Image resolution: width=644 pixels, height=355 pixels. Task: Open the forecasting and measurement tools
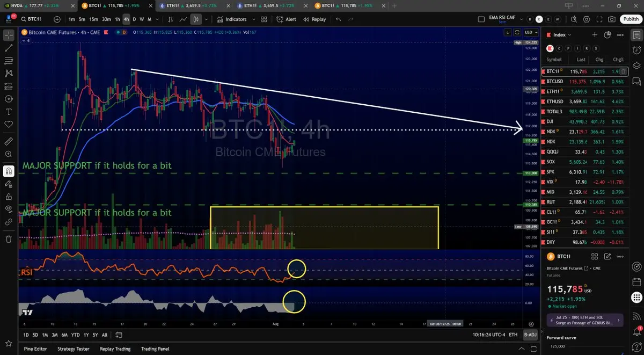pos(9,86)
